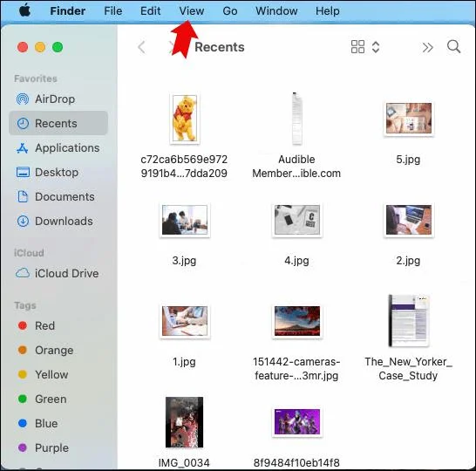476x471 pixels.
Task: Open the File menu
Action: point(113,11)
